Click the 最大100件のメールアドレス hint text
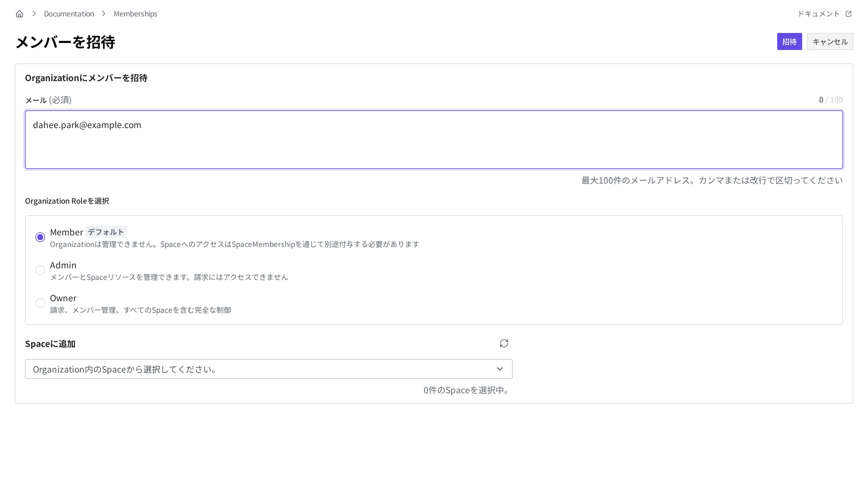 click(712, 180)
